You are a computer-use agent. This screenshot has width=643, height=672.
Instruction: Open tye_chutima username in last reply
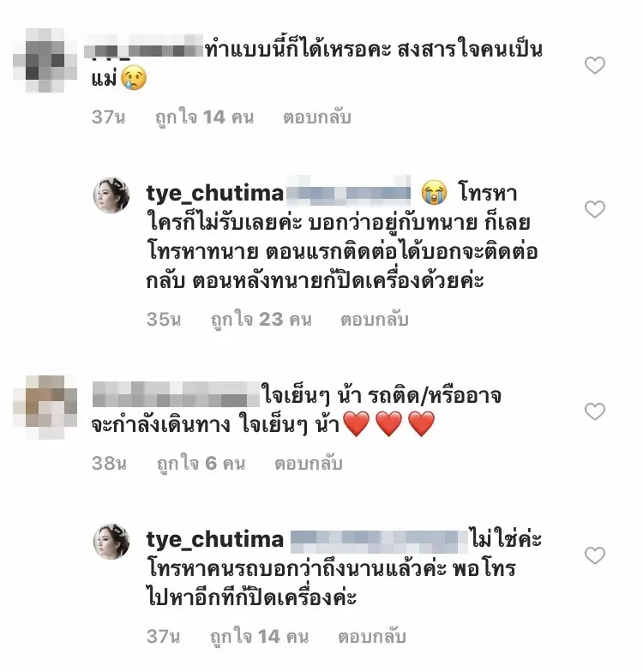(214, 540)
